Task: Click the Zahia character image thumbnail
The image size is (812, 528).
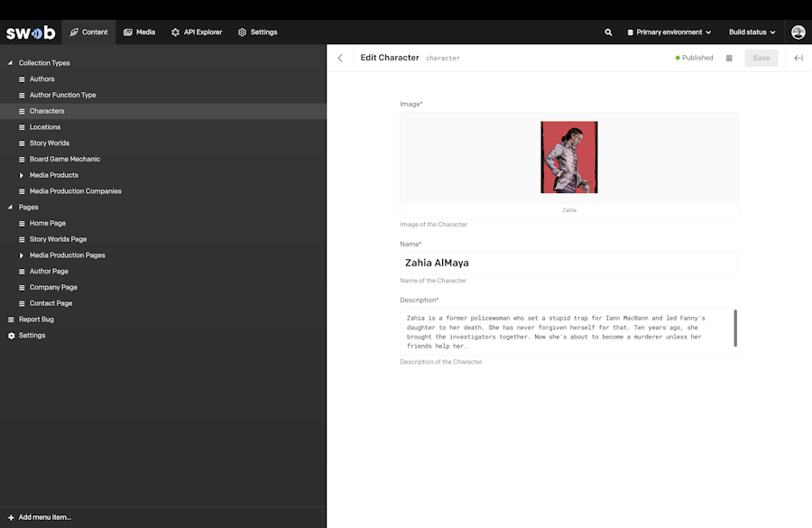Action: [x=569, y=158]
